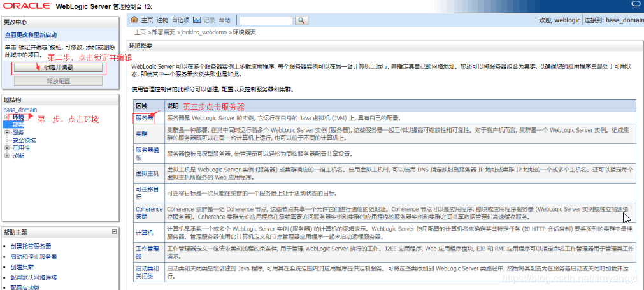
Task: Click the 说明 column header
Action: (173, 106)
